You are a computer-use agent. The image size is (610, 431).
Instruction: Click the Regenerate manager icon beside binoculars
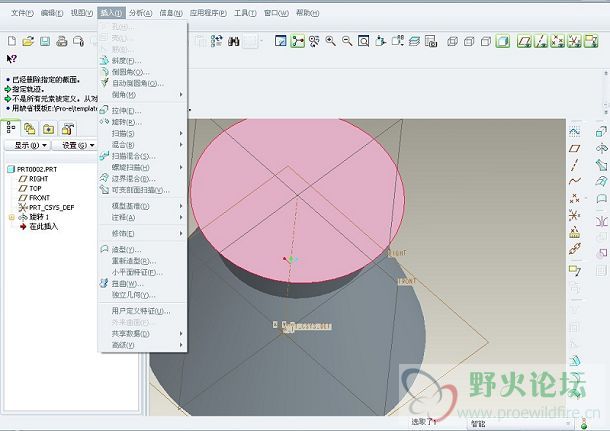coord(217,41)
